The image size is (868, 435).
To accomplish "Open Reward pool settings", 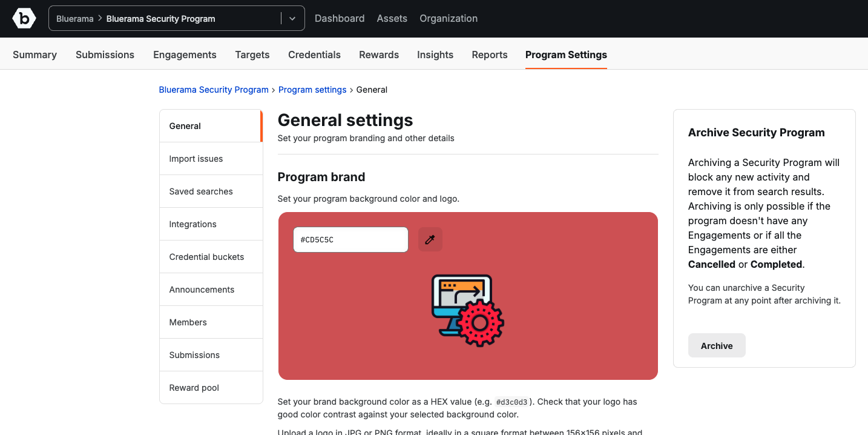I will click(x=194, y=388).
